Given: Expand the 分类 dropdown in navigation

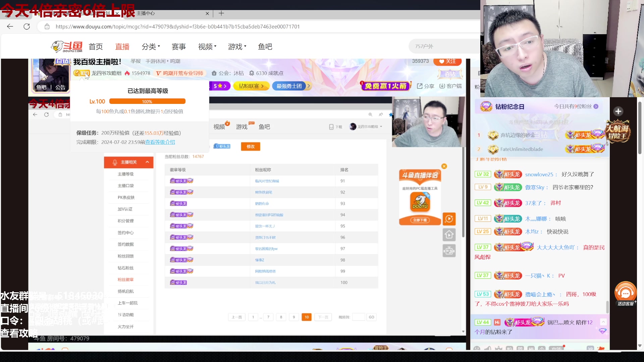Looking at the screenshot, I should point(151,47).
